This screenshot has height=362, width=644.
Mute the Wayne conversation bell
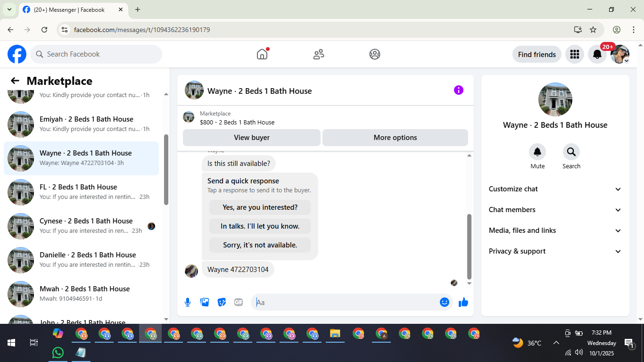pos(537,152)
